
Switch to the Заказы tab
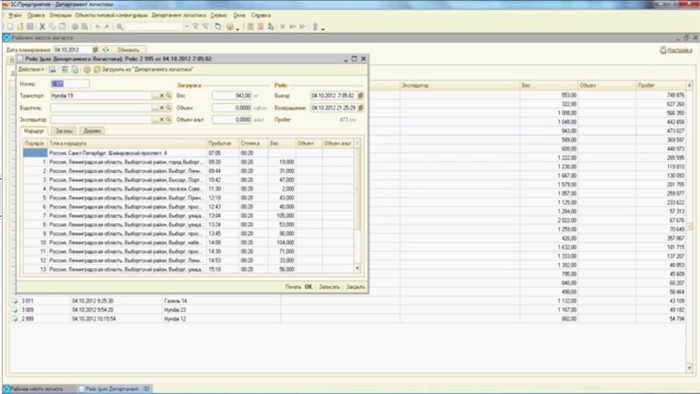(64, 131)
